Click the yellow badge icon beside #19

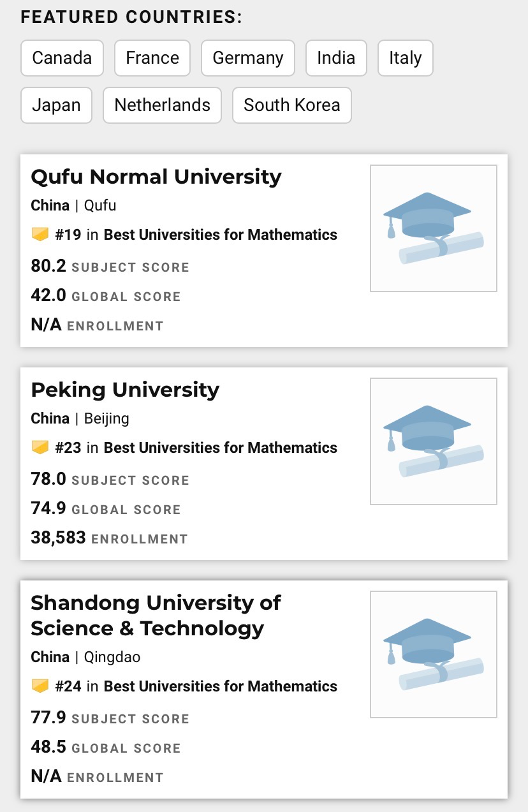coord(40,235)
